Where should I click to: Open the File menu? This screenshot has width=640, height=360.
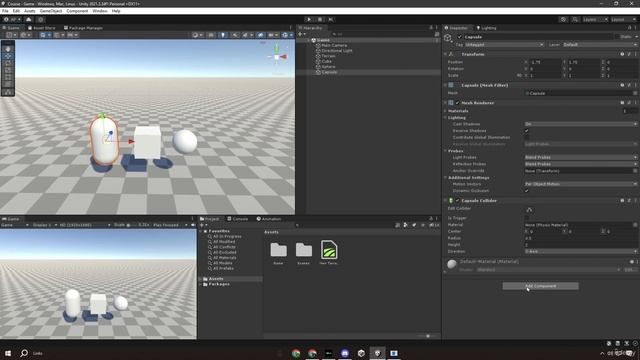tap(5, 11)
